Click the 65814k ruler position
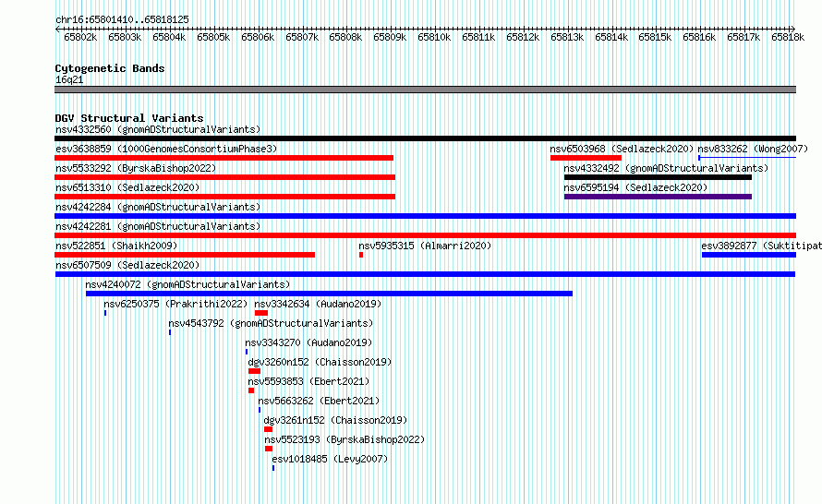This screenshot has height=504, width=822. coord(611,37)
